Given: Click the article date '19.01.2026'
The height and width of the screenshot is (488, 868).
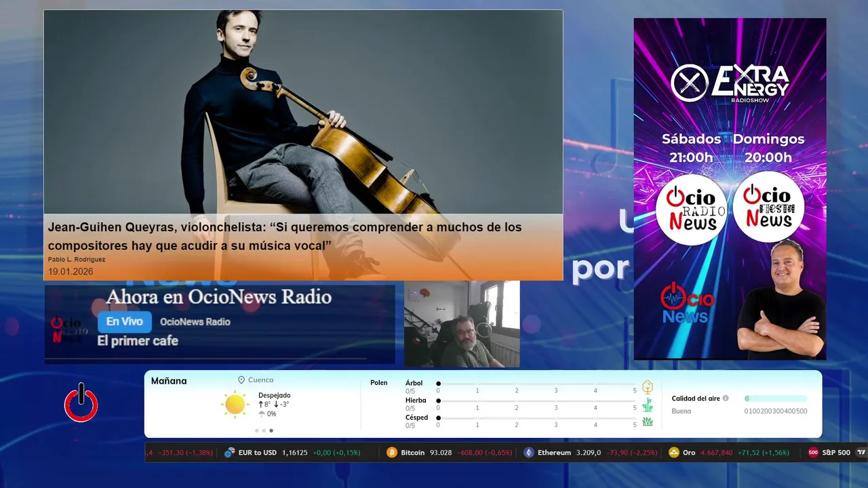Looking at the screenshot, I should [71, 272].
